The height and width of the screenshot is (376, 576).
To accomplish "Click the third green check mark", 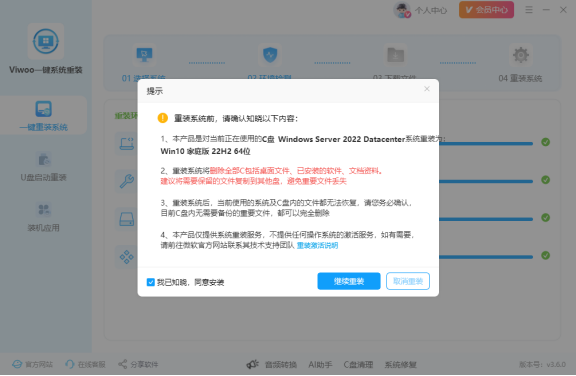I will click(546, 218).
